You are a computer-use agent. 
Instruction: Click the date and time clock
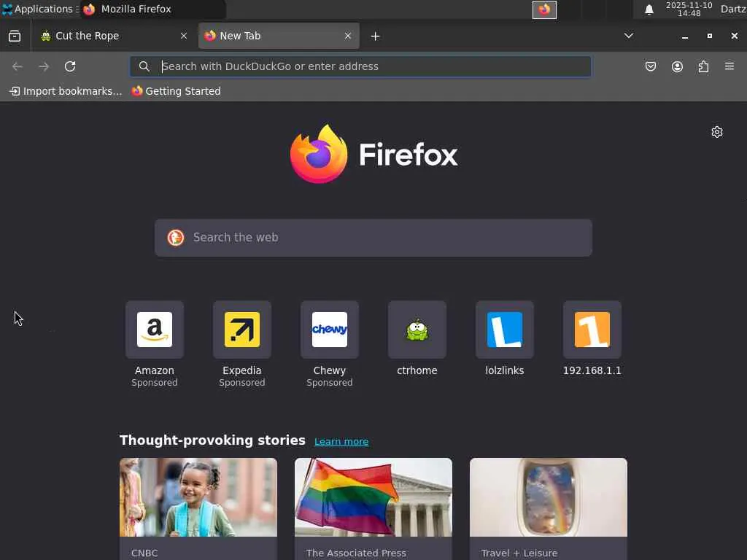pyautogui.click(x=689, y=9)
